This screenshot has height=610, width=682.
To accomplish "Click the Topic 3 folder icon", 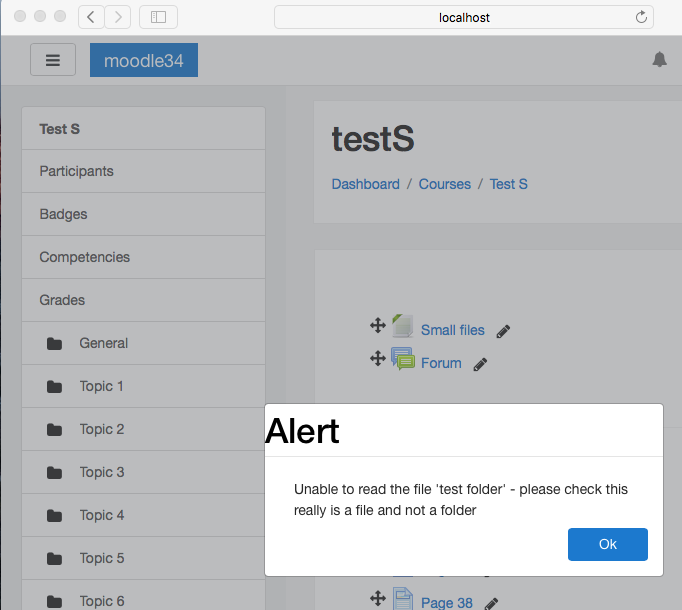I will 54,473.
